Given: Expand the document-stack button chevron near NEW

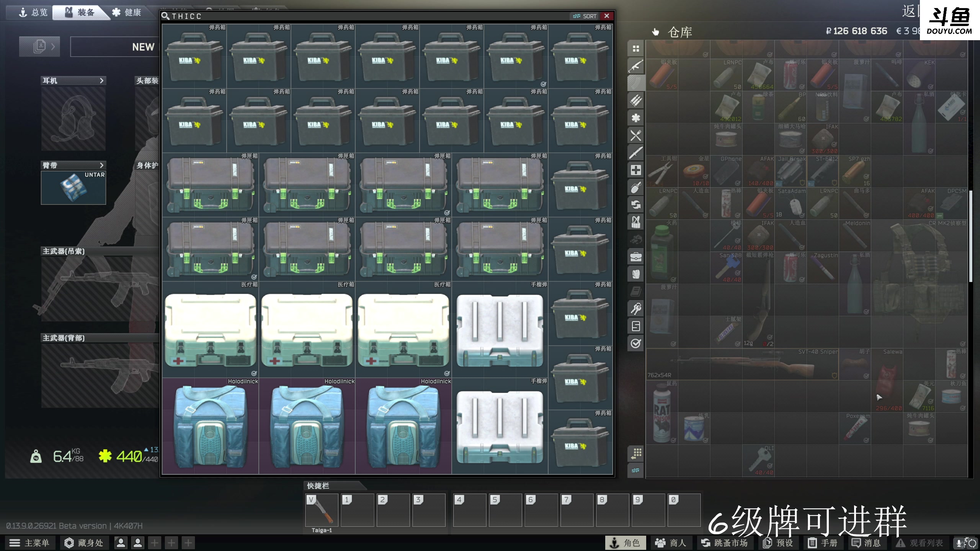Looking at the screenshot, I should coord(53,47).
